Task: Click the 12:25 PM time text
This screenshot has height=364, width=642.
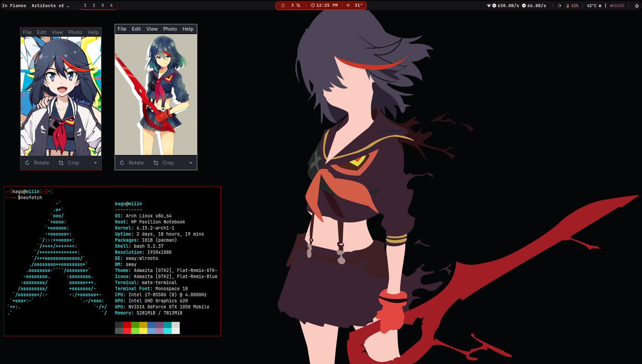Action: point(327,5)
